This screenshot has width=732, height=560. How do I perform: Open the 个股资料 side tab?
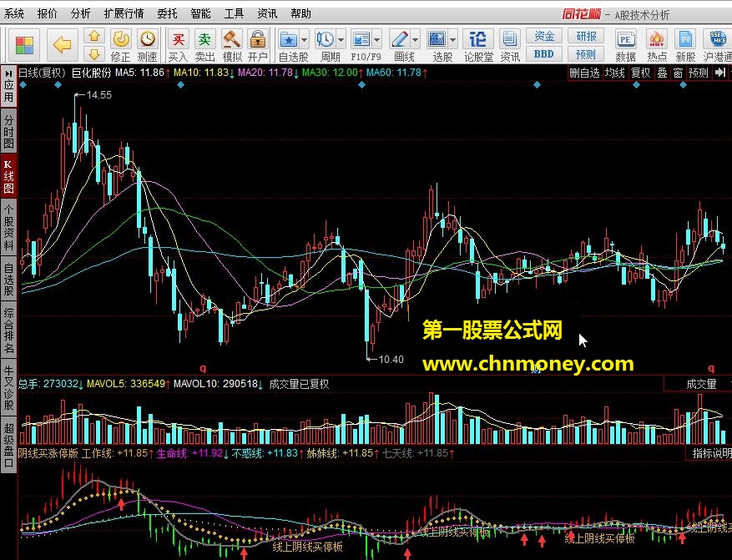[8, 227]
